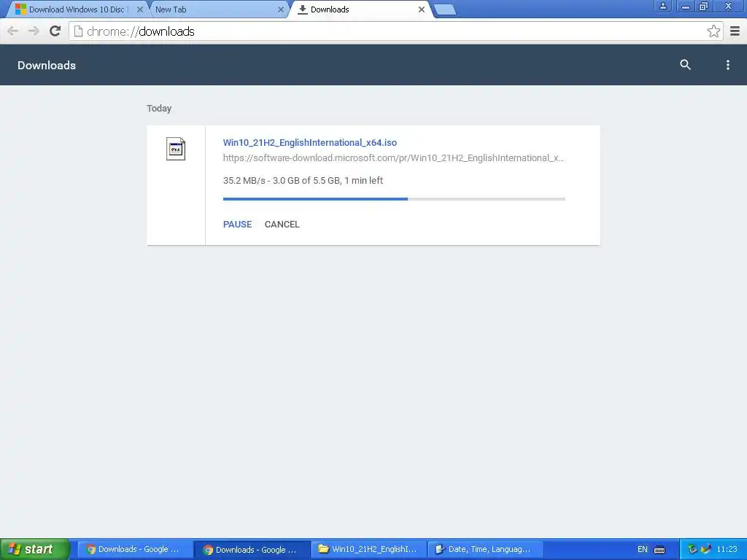
Task: Reload the downloads page
Action: click(x=55, y=31)
